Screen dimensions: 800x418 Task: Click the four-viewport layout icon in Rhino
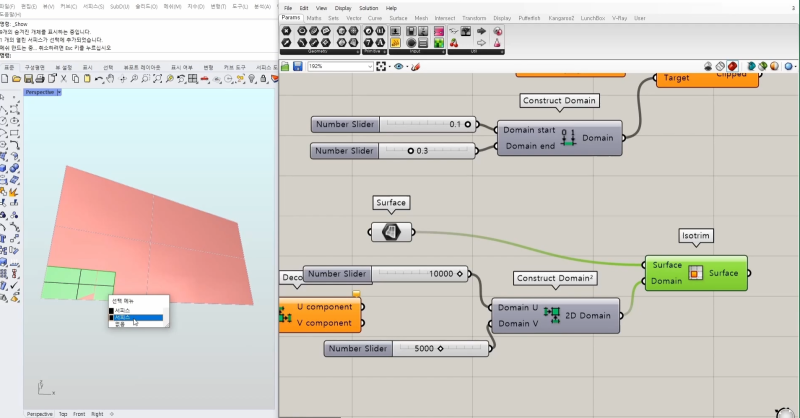click(x=192, y=79)
